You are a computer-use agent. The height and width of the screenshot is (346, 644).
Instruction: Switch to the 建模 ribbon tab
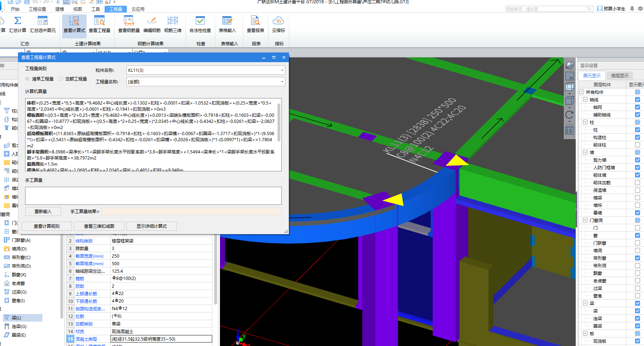[x=60, y=9]
